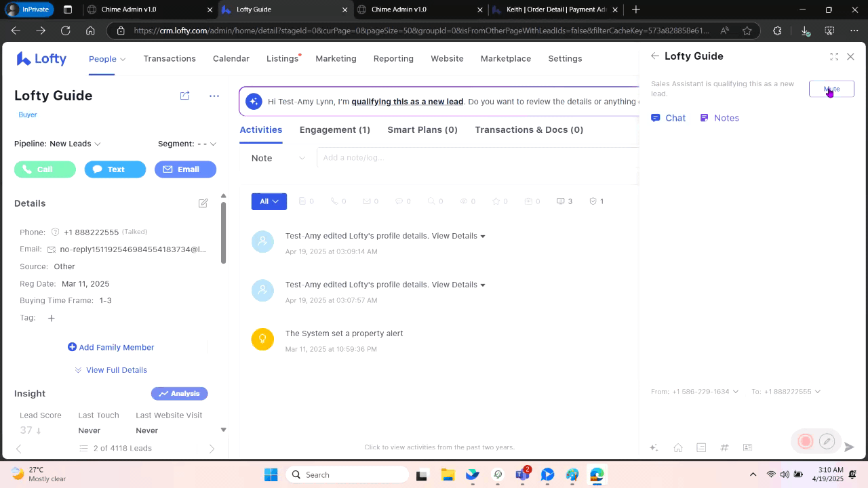Click the Details panel scrollbar
This screenshot has width=868, height=488.
tap(224, 232)
